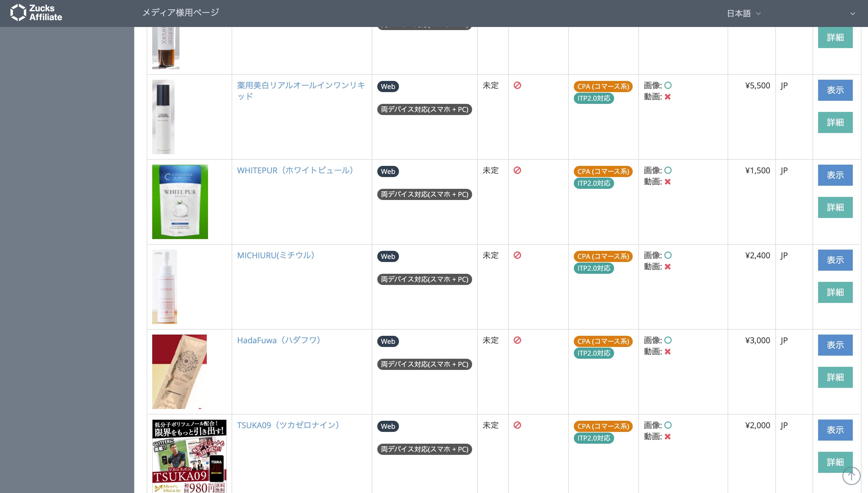Open the MICHIURU(ミチウル) link

click(x=276, y=255)
